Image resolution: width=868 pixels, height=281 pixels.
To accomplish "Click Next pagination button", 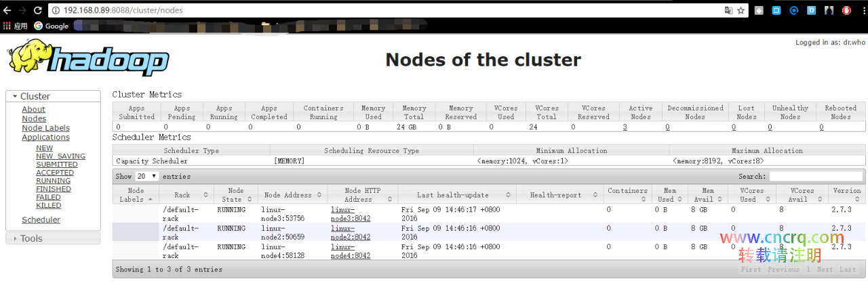I will click(x=825, y=269).
